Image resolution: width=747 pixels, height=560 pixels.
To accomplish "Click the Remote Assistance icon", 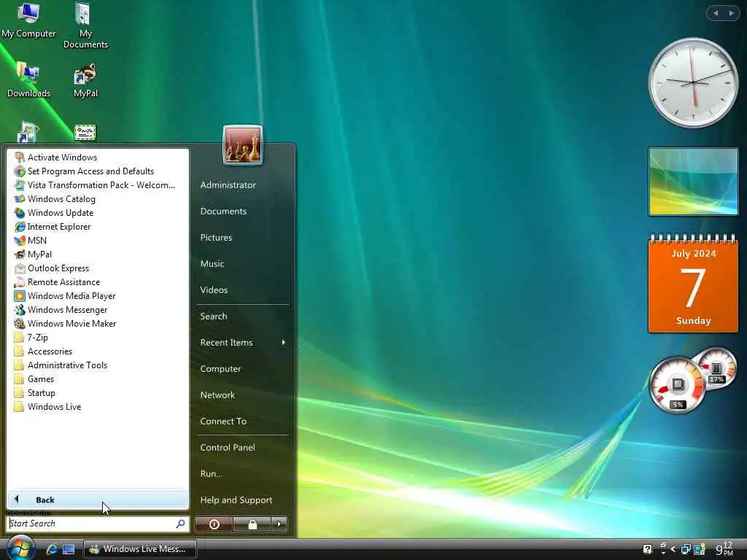I will 20,282.
